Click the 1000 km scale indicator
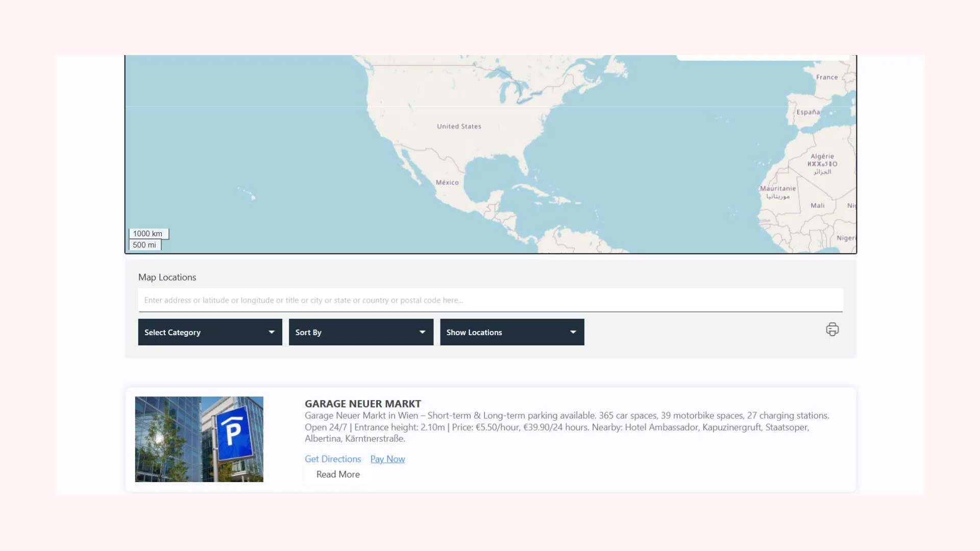Image resolution: width=980 pixels, height=551 pixels. click(x=148, y=234)
